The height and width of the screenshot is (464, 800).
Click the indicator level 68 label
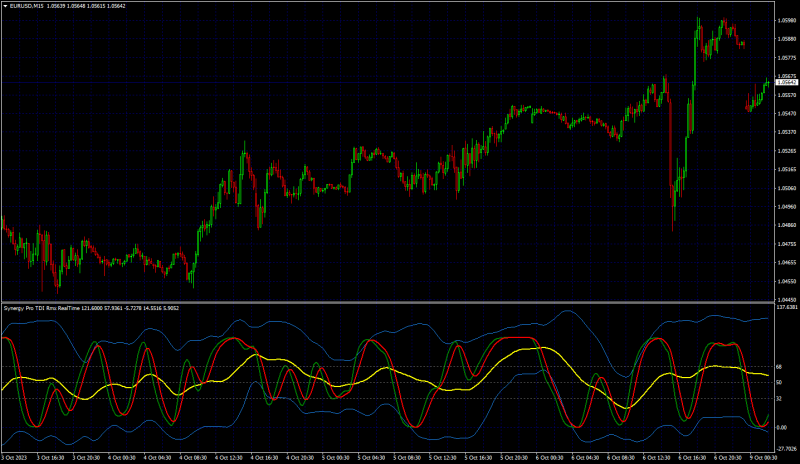779,367
